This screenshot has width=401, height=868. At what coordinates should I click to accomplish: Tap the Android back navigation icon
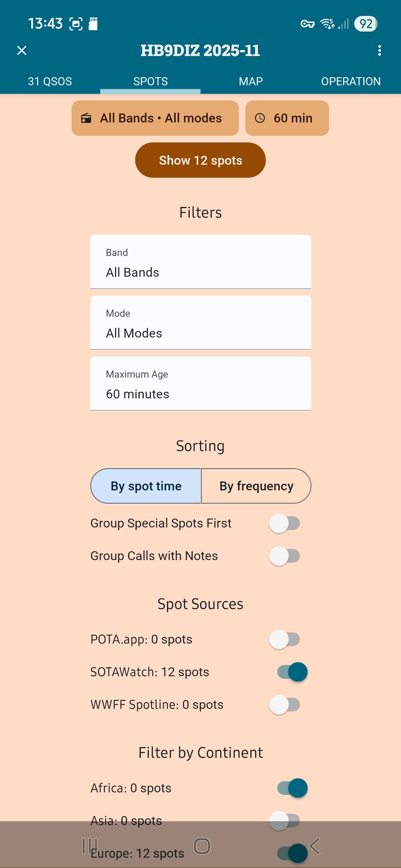click(x=314, y=846)
